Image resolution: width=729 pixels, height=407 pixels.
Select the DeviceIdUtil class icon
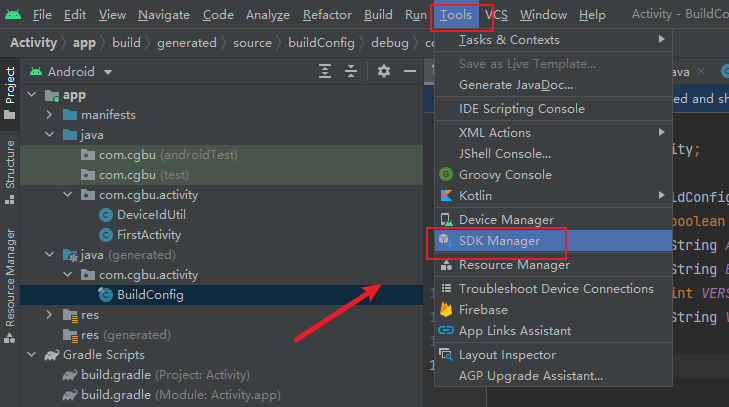[106, 215]
